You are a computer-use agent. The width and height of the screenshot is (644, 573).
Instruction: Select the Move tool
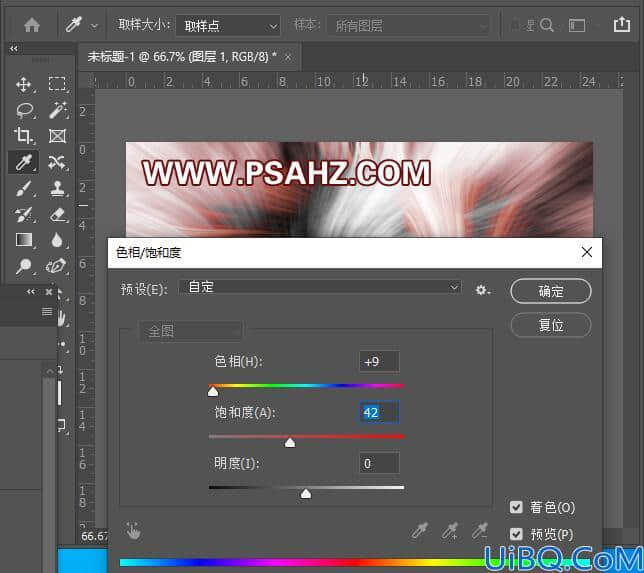tap(24, 85)
